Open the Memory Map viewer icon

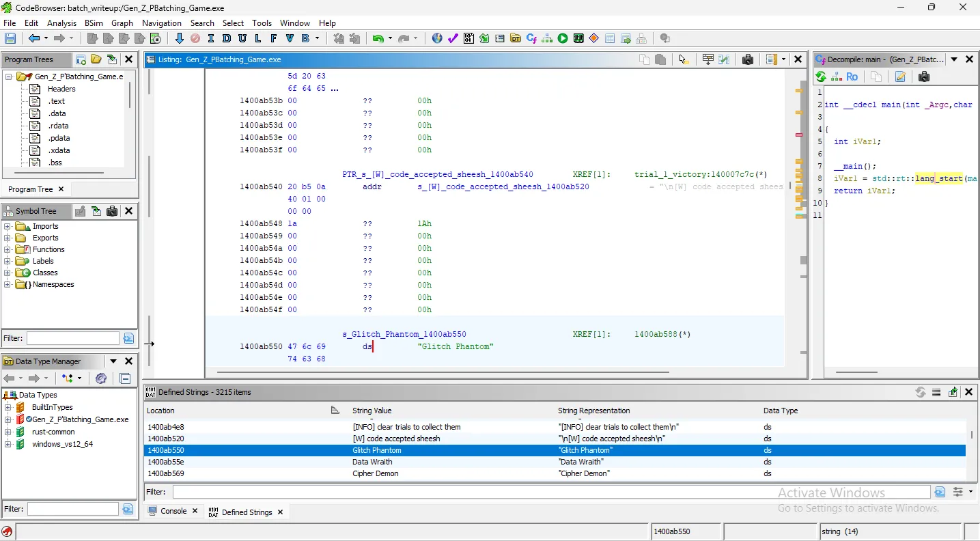coord(578,38)
